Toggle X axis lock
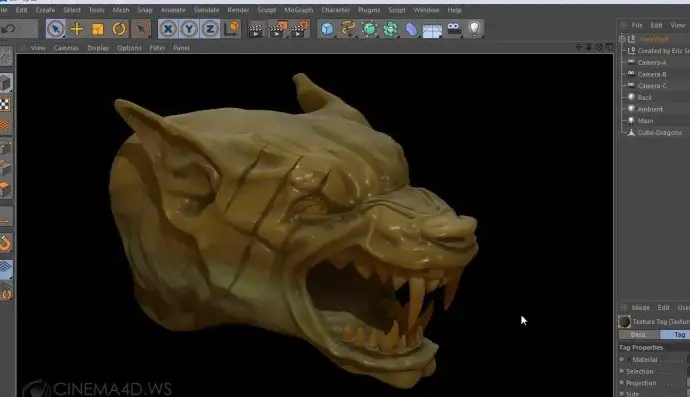The image size is (690, 397). pyautogui.click(x=168, y=29)
